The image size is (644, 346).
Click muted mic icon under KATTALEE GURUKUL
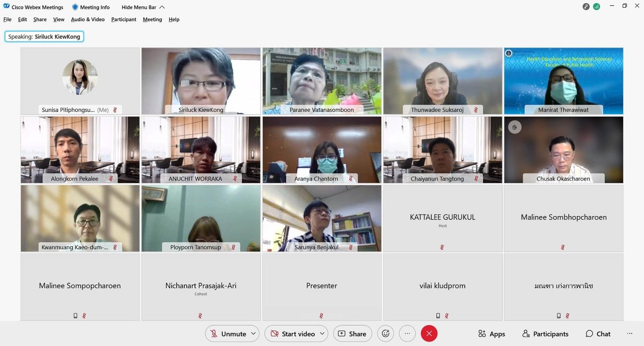coord(442,247)
